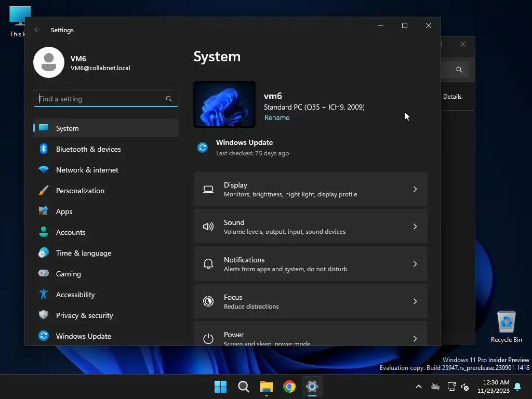
Task: Click the Settings gear on the taskbar
Action: click(x=312, y=387)
